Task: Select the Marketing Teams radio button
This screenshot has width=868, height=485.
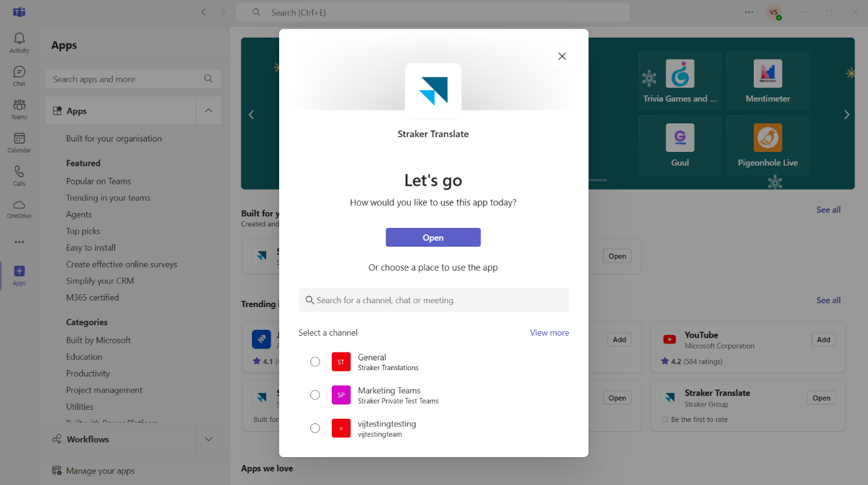Action: click(315, 395)
